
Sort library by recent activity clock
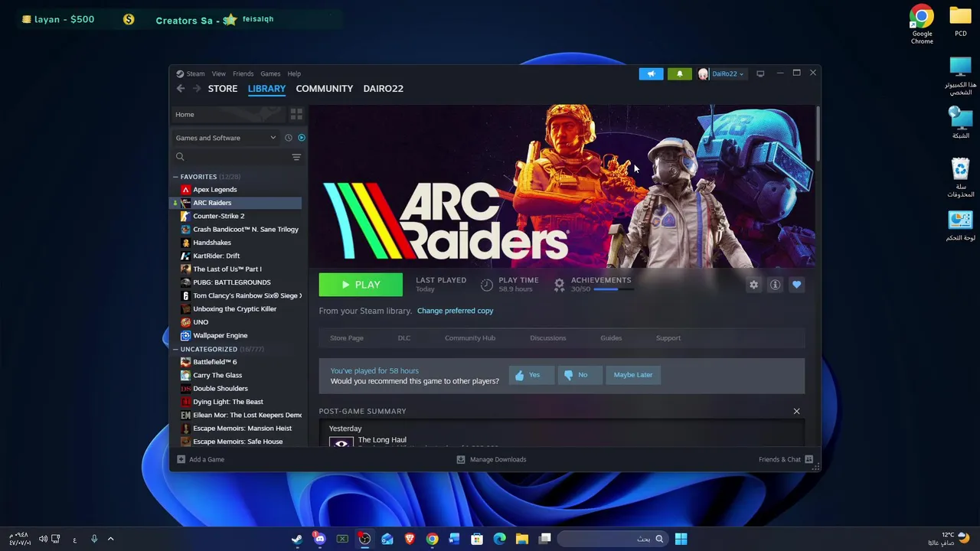click(289, 138)
